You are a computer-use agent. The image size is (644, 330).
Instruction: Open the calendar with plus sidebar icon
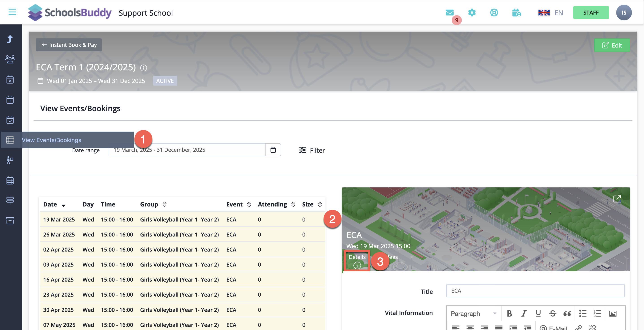coord(10,100)
